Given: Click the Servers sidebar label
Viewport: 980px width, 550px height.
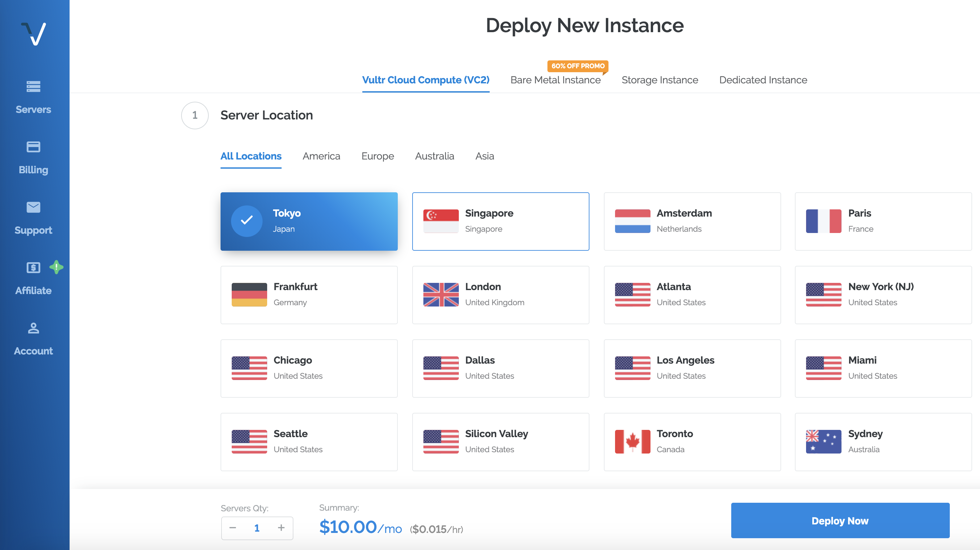Looking at the screenshot, I should 33,110.
